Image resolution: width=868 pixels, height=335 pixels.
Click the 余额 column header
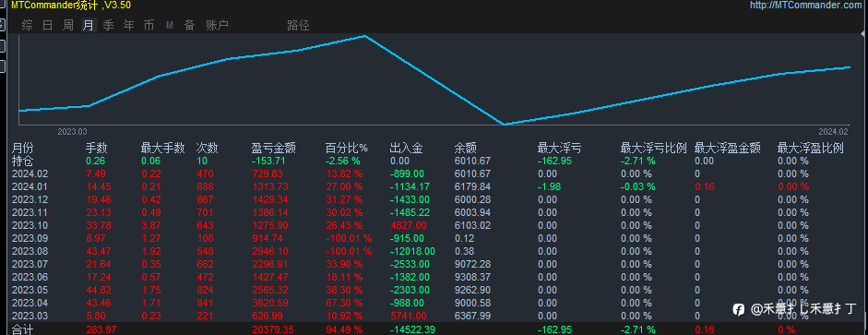pyautogui.click(x=466, y=148)
